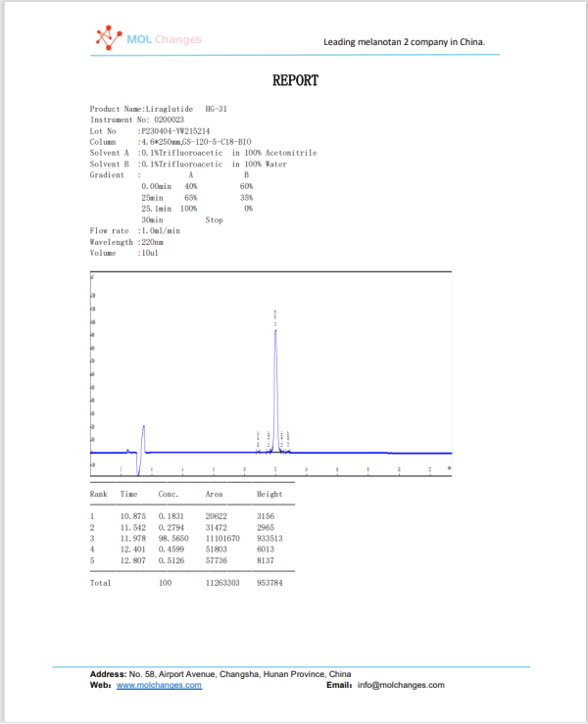Image resolution: width=588 pixels, height=724 pixels.
Task: Click the info@molchanges.com email address
Action: tap(401, 685)
